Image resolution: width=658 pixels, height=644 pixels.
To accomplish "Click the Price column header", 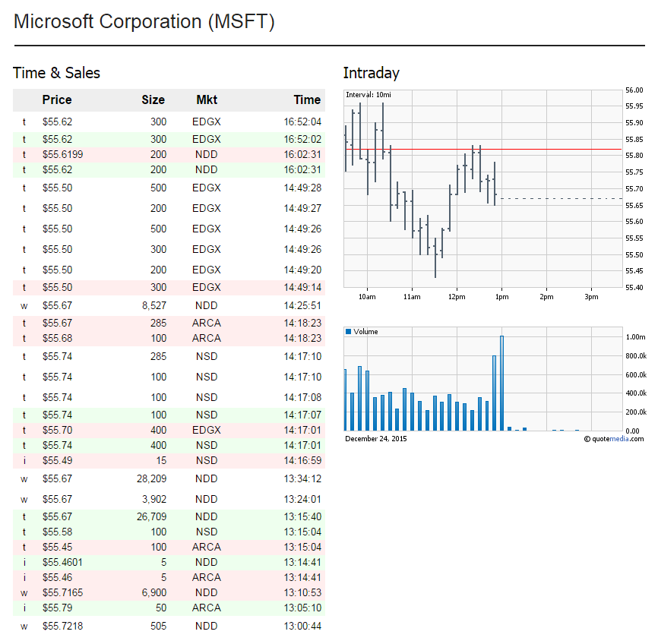I will tap(57, 99).
